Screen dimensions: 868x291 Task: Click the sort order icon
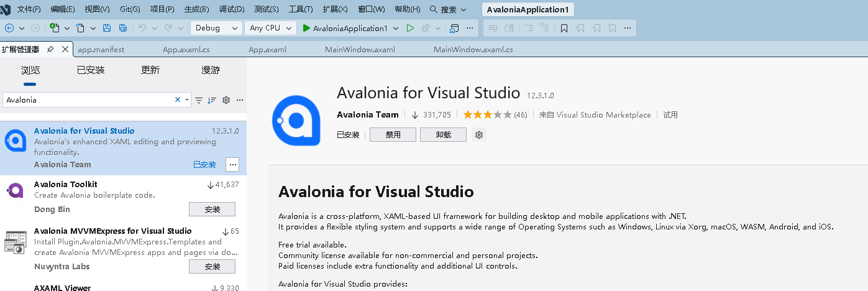pyautogui.click(x=212, y=100)
